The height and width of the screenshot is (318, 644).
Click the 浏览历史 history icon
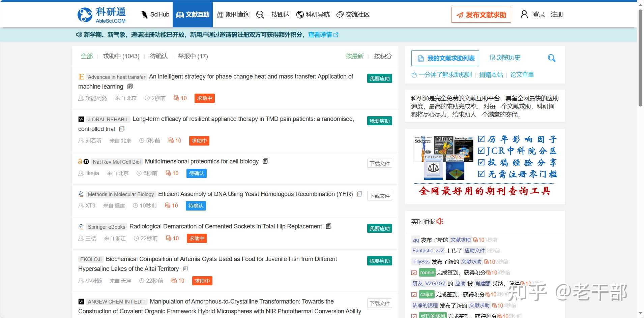tap(492, 58)
